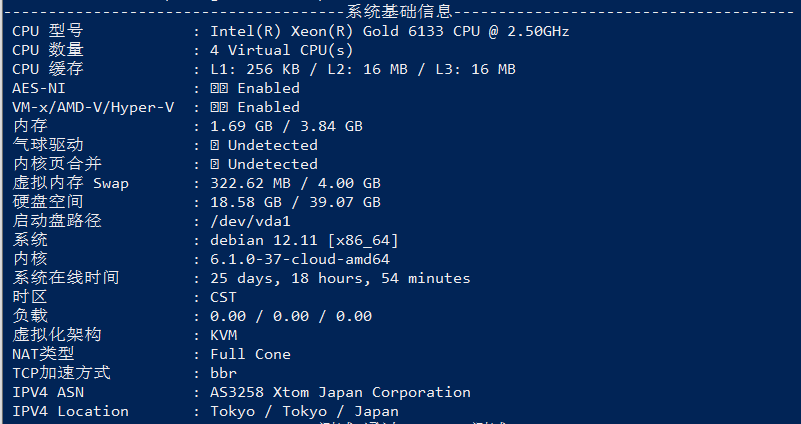Click disk space value 18.58 GB / 39.07 GB

point(295,202)
